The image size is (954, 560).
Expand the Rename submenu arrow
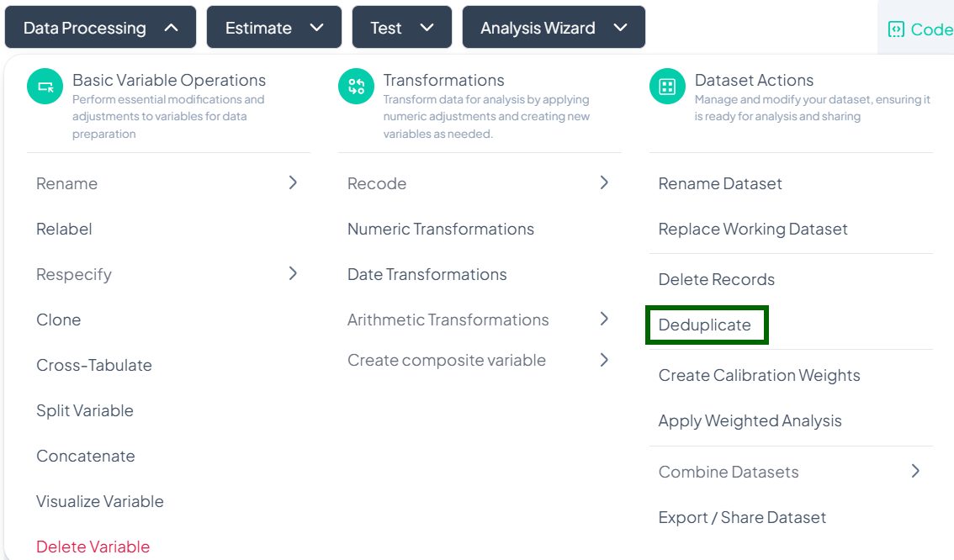293,182
